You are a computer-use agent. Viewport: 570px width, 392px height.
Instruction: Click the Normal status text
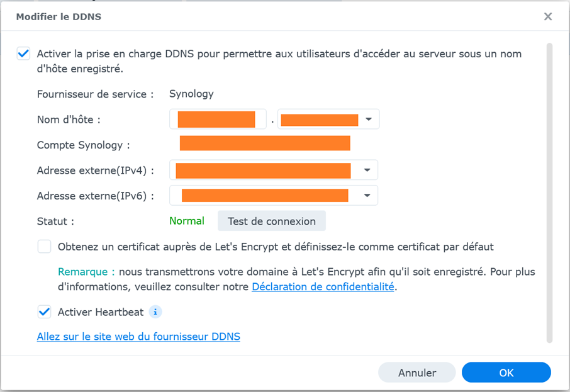coord(187,221)
